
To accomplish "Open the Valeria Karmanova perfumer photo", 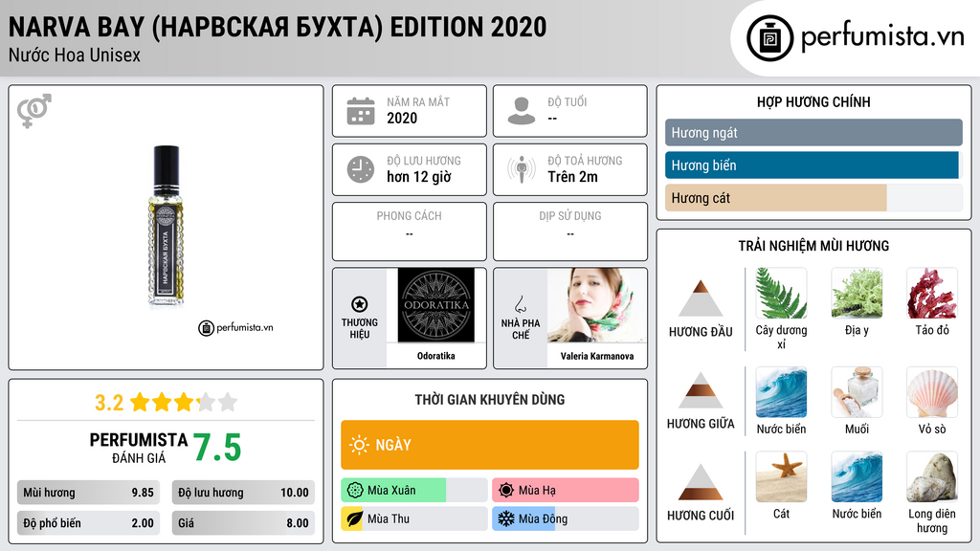I will (597, 305).
